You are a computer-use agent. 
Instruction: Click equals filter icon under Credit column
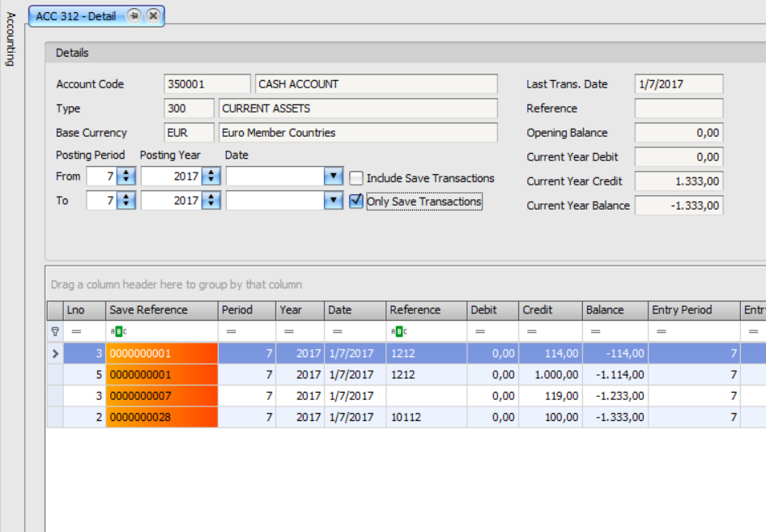pyautogui.click(x=532, y=331)
